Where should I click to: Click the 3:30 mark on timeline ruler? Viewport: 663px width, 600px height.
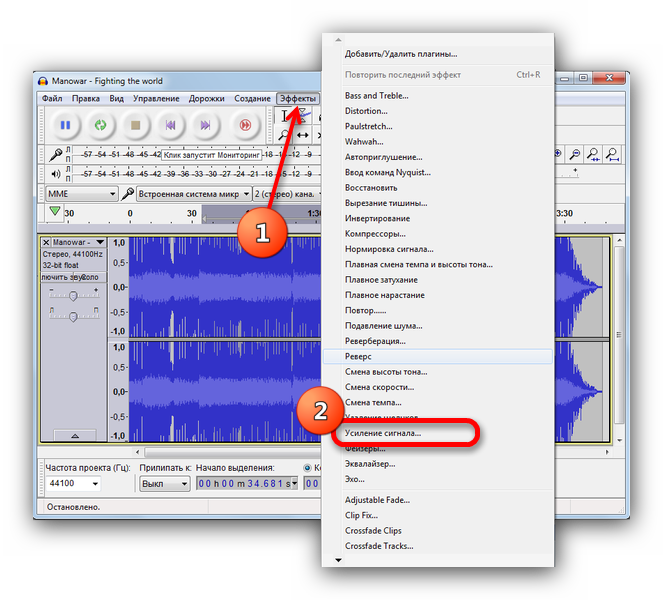tap(564, 213)
